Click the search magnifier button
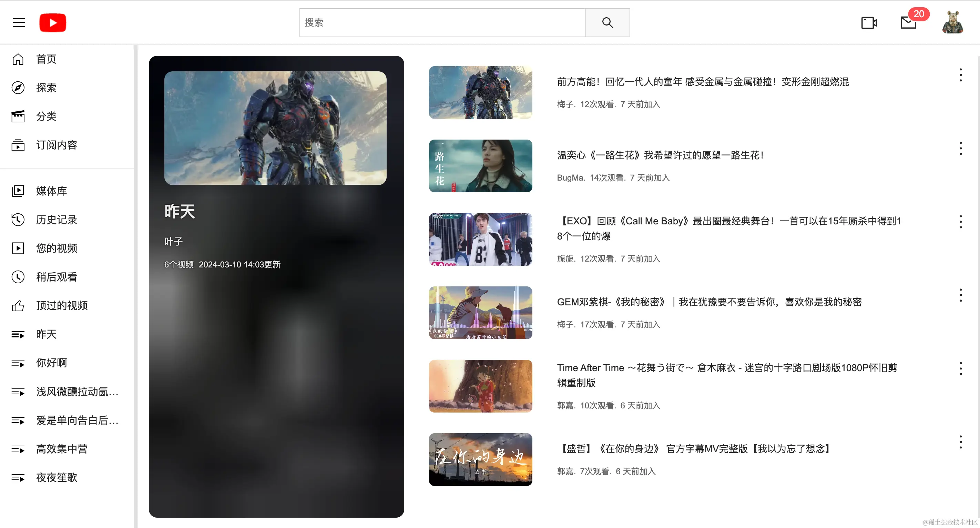The height and width of the screenshot is (528, 980). (x=607, y=23)
